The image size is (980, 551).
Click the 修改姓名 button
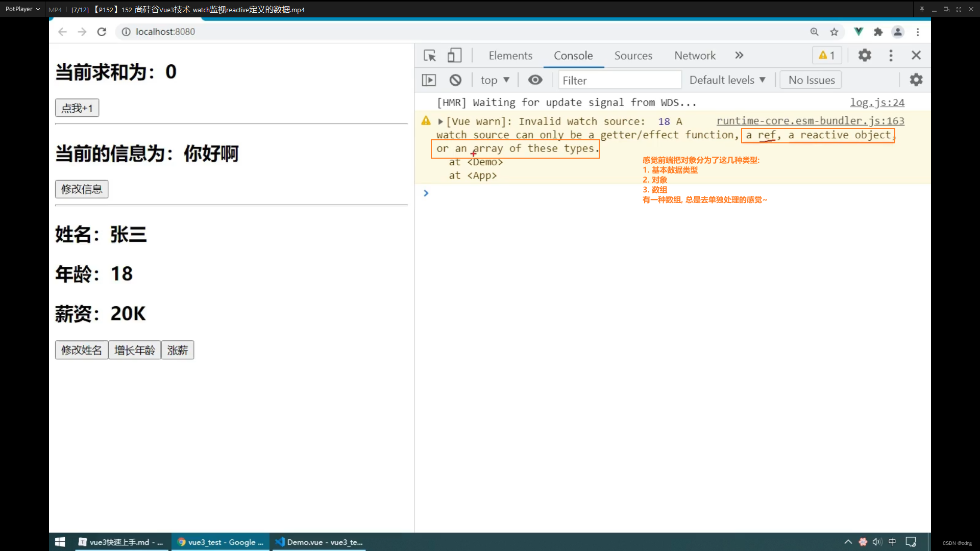tap(81, 350)
